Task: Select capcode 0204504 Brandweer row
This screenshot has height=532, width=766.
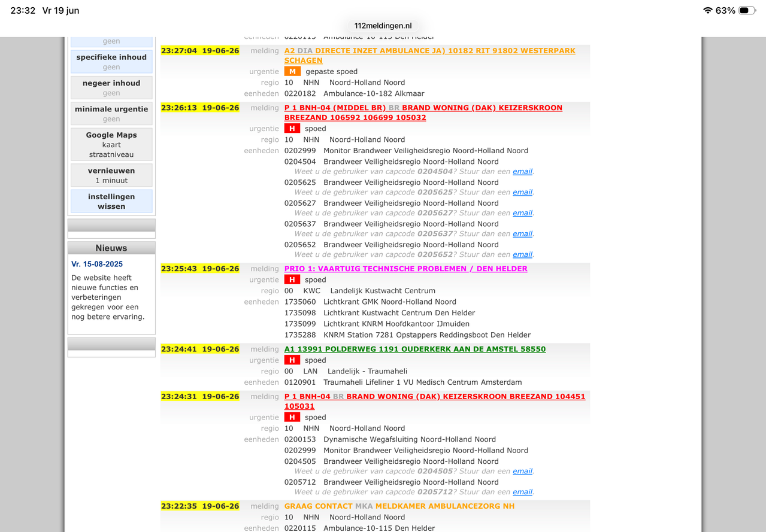Action: [392, 162]
